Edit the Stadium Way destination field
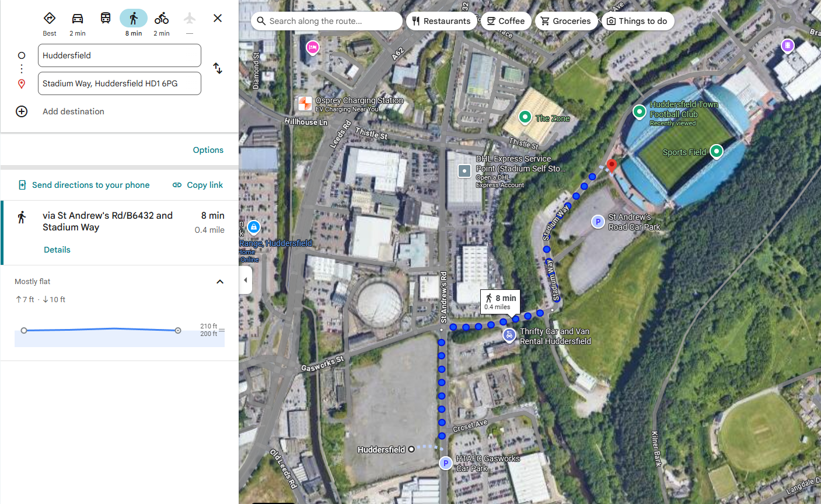Viewport: 821px width, 504px height. coord(120,83)
